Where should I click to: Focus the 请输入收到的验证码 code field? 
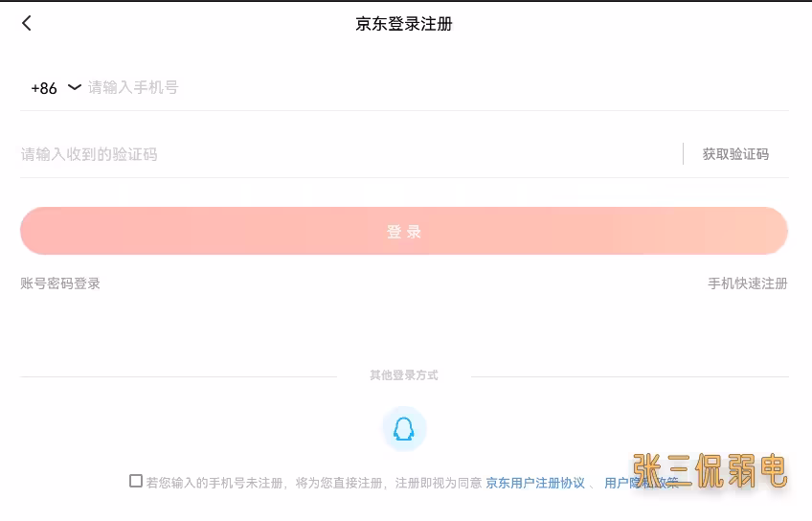(350, 154)
